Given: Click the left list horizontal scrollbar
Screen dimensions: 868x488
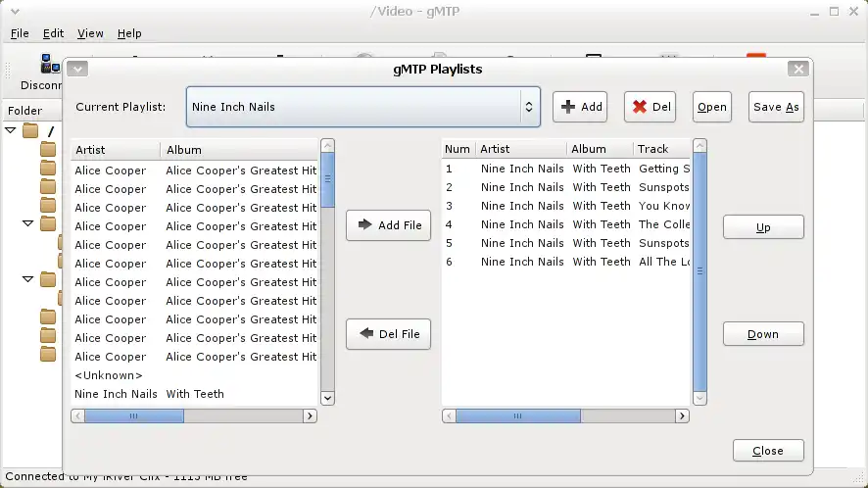Looking at the screenshot, I should click(133, 415).
